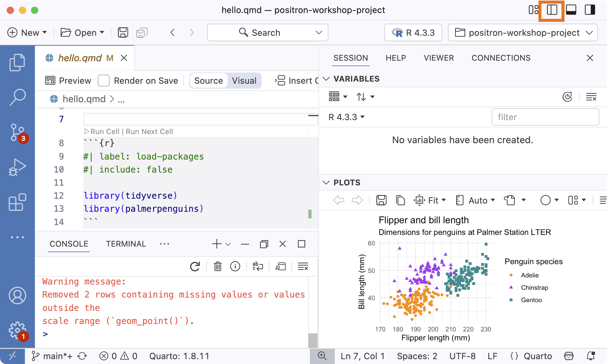Open the variables grouping dropdown
Screen dimensions: 607x364
[x=338, y=97]
